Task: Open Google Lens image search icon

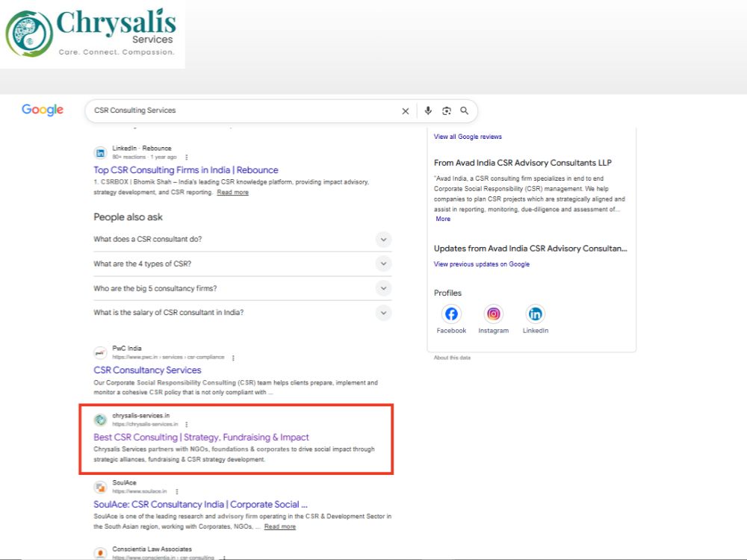Action: pos(447,111)
